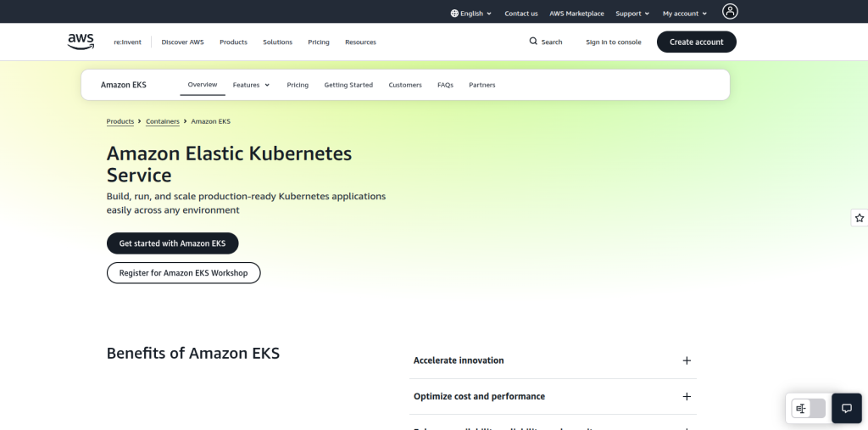
Task: Open the My account dropdown
Action: point(685,14)
